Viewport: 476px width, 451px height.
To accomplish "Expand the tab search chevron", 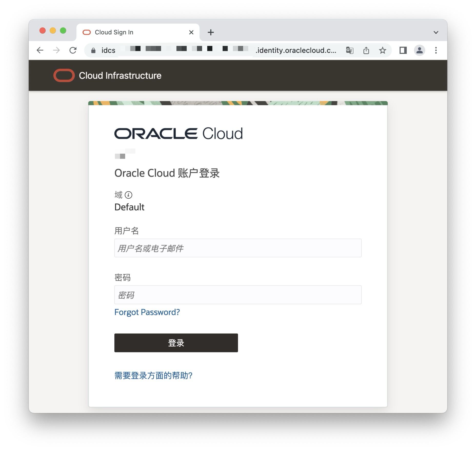I will (x=436, y=32).
